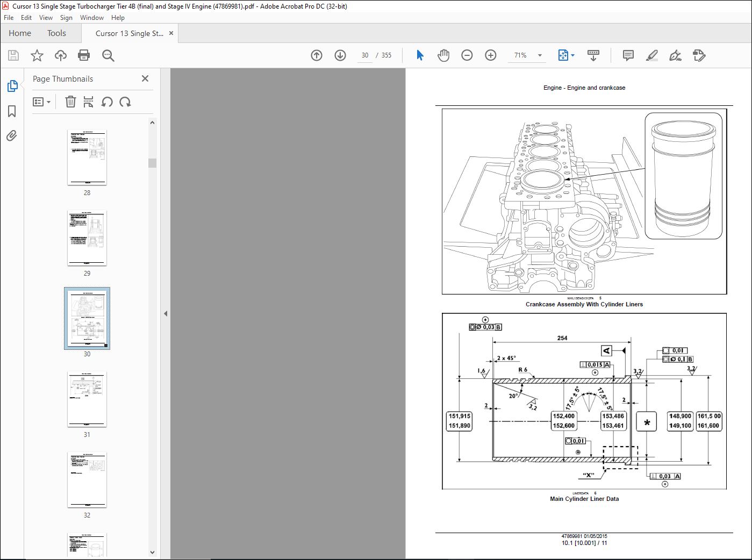The image size is (752, 560).
Task: Close the Cursor 13 document tab
Action: click(171, 33)
